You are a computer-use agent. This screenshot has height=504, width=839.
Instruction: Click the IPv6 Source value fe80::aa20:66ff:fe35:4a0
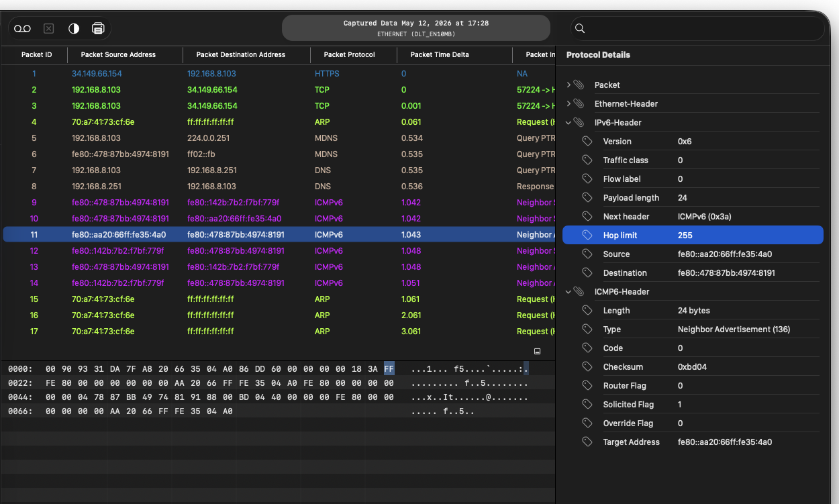(725, 254)
